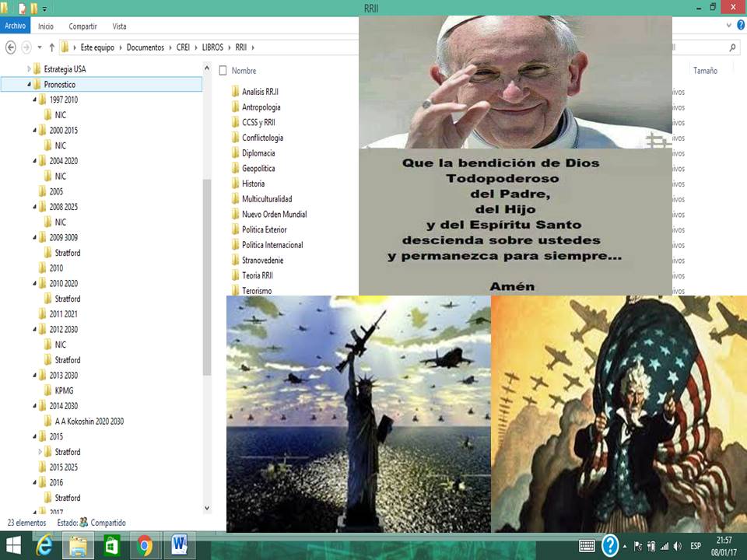The image size is (747, 560).
Task: Click quick access properties icon in title bar
Action: tap(22, 8)
